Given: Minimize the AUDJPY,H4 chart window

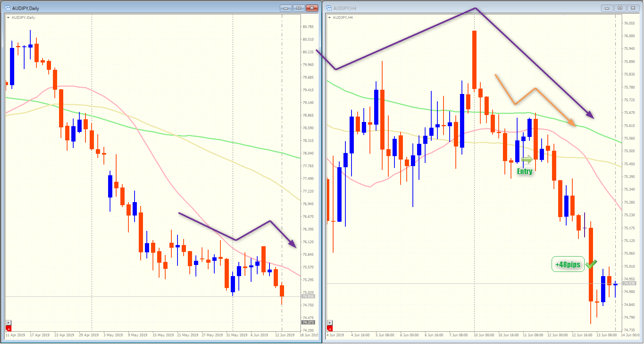Looking at the screenshot, I should (x=607, y=8).
